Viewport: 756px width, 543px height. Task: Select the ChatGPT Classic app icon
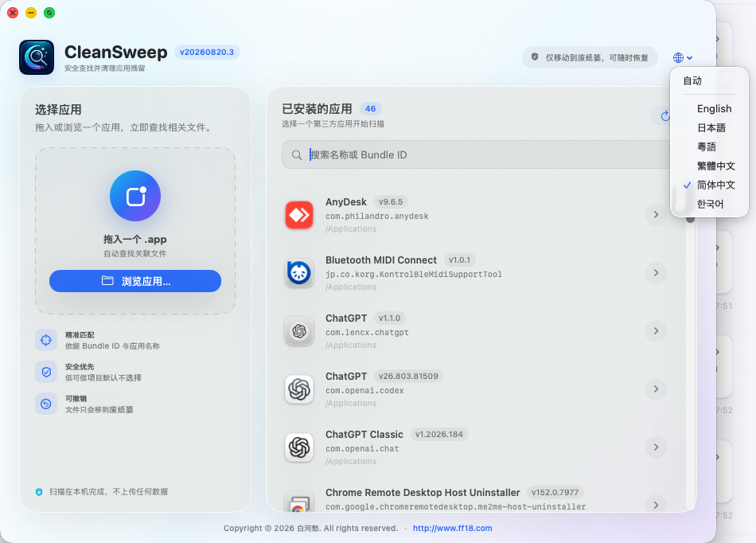pyautogui.click(x=299, y=447)
